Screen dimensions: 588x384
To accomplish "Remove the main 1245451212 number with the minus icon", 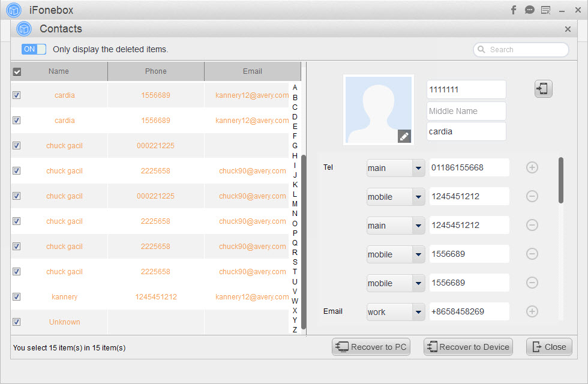I will [532, 225].
